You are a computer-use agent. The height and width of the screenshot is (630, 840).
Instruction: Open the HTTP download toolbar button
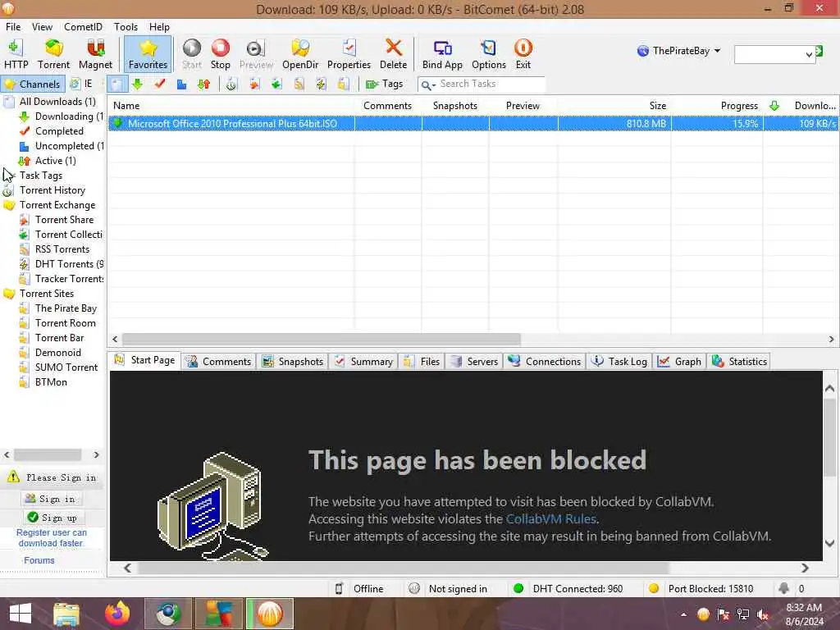[16, 54]
